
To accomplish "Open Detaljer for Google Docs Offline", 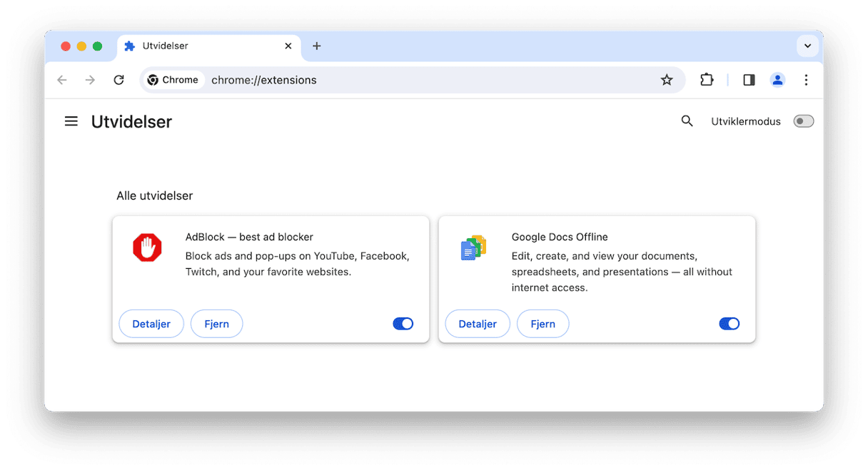I will tap(478, 324).
